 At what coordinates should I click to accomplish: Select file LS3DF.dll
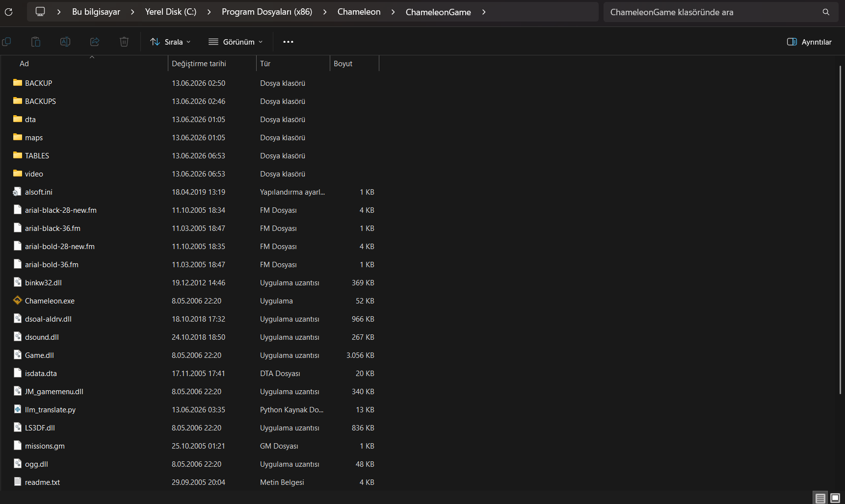click(40, 428)
